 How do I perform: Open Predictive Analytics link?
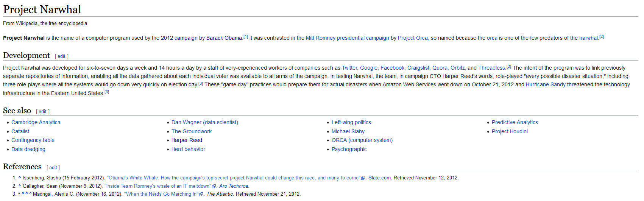515,122
